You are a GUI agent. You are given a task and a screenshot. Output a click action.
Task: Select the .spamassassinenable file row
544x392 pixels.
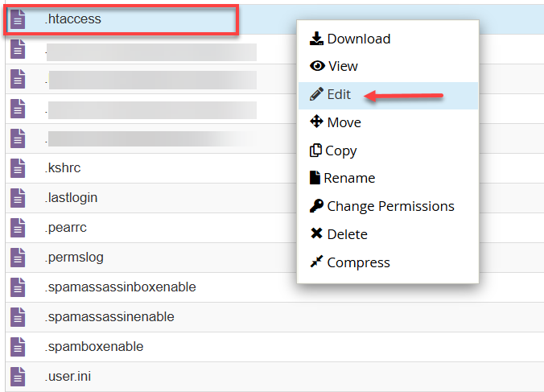click(109, 317)
